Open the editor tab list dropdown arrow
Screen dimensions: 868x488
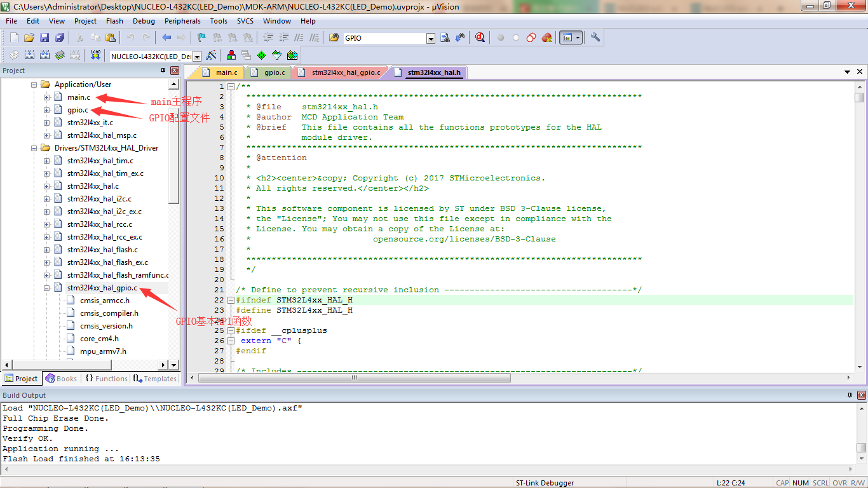pos(848,72)
